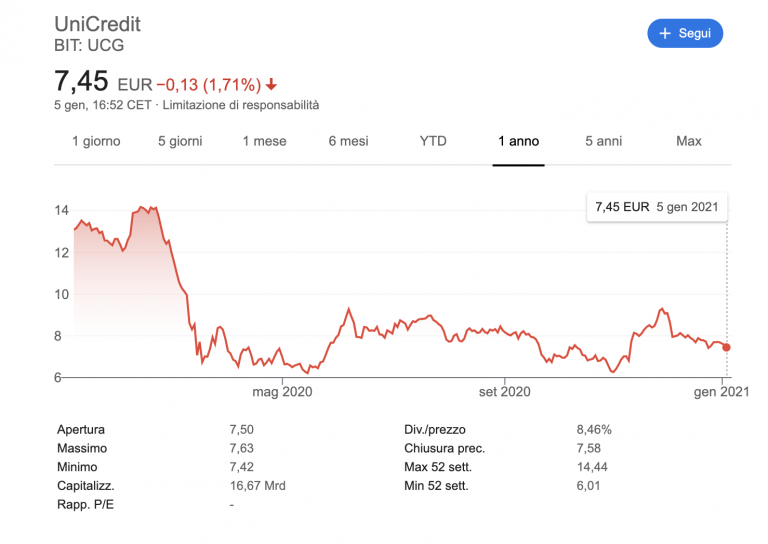Show the 6 mesi chart range
Image resolution: width=768 pixels, height=544 pixels.
click(348, 141)
